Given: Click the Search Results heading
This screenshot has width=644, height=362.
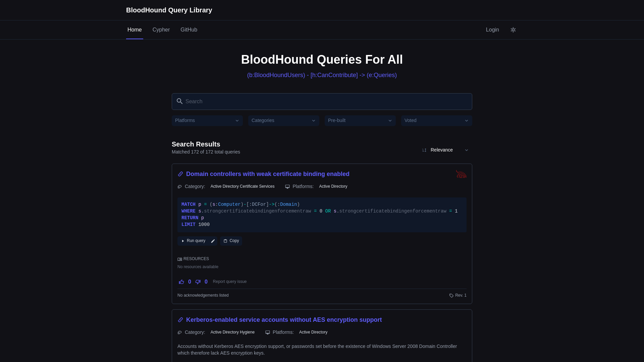Looking at the screenshot, I should [196, 144].
